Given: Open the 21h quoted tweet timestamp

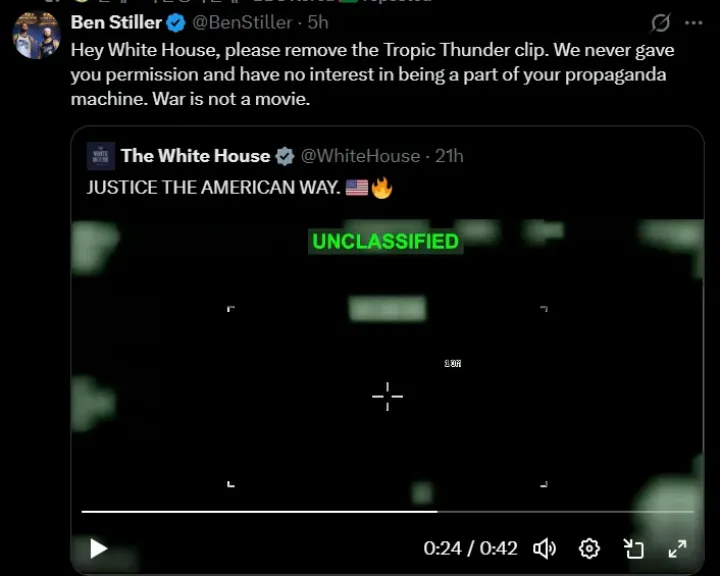Looking at the screenshot, I should (449, 156).
